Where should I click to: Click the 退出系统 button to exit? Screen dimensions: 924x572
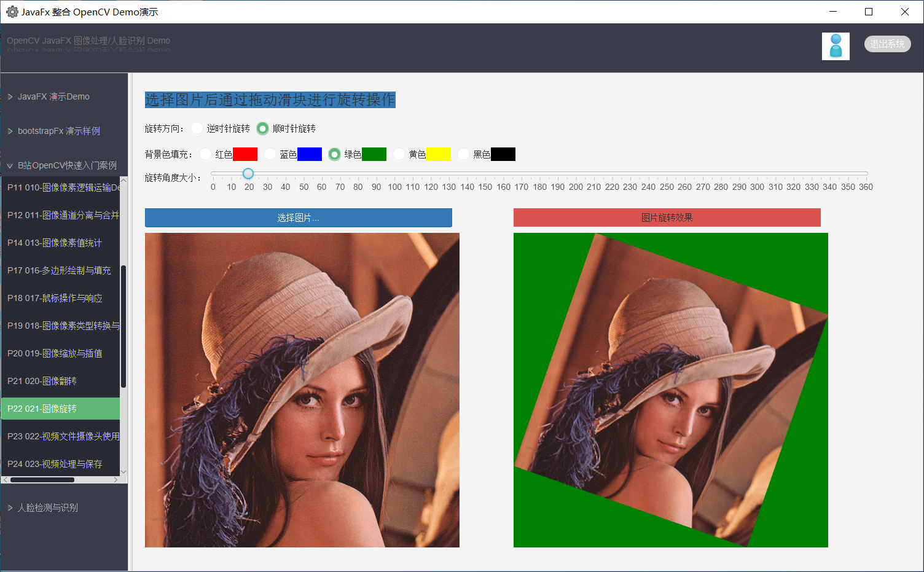pos(887,44)
